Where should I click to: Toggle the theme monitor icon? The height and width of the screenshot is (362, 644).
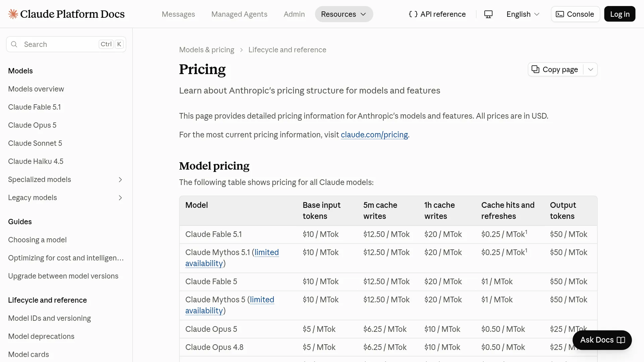488,14
